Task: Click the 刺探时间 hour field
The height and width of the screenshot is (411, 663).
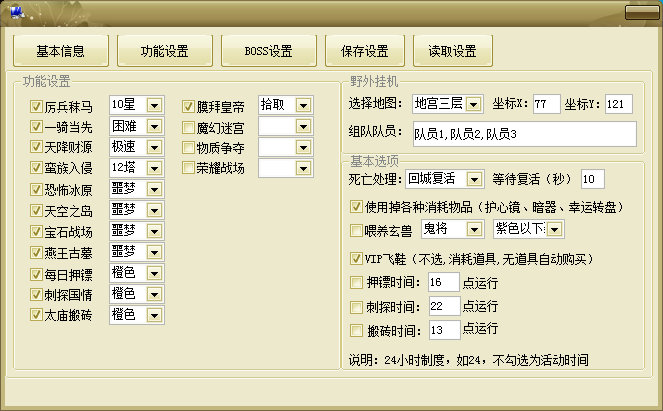Action: 444,306
